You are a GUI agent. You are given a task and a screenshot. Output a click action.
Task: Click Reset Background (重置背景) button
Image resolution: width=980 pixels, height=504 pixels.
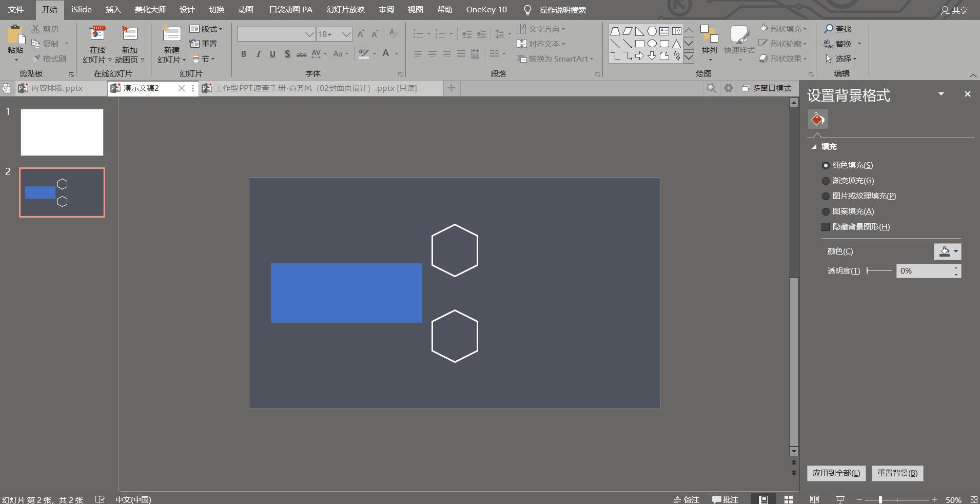[897, 473]
